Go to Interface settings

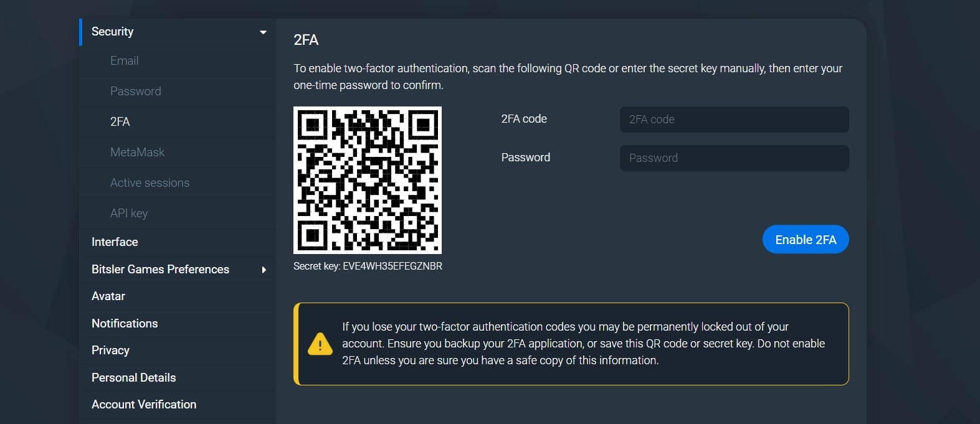(x=115, y=242)
